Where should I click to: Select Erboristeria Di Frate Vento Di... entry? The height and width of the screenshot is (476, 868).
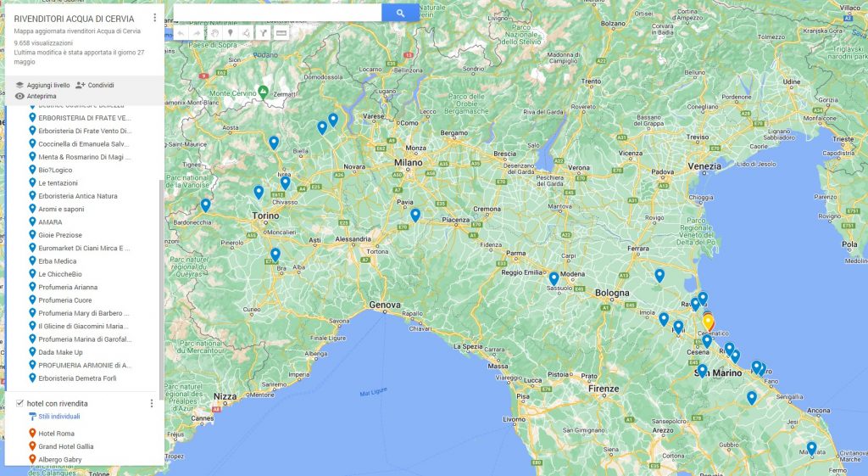tap(85, 131)
